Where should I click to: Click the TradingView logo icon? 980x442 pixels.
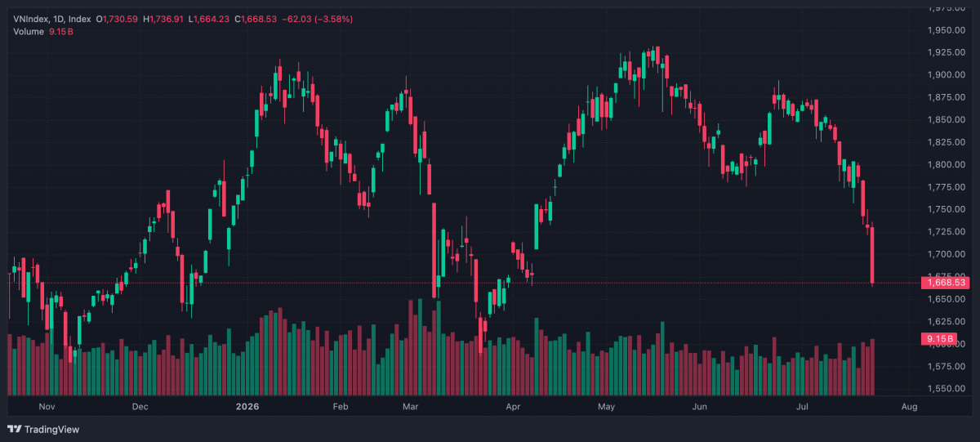[x=15, y=429]
